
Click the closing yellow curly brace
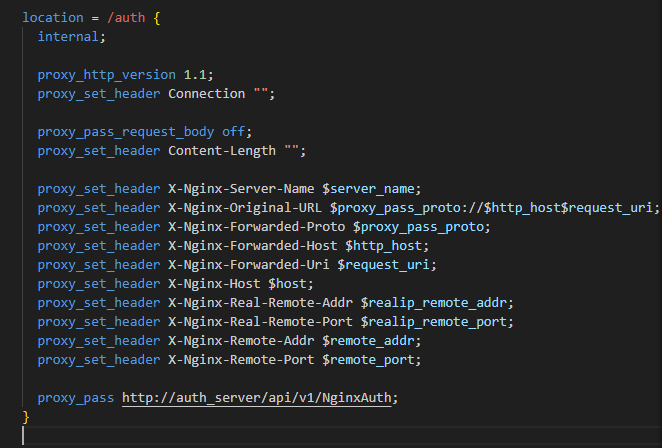pos(26,417)
